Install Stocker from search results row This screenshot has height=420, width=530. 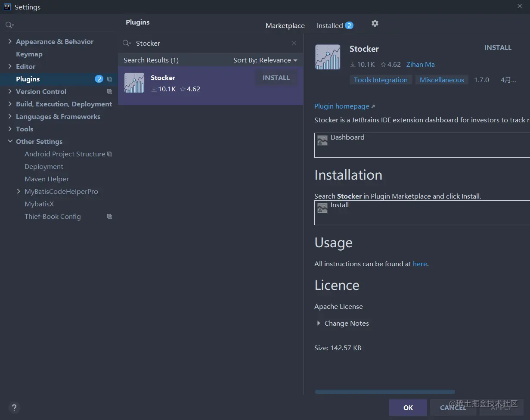click(276, 78)
